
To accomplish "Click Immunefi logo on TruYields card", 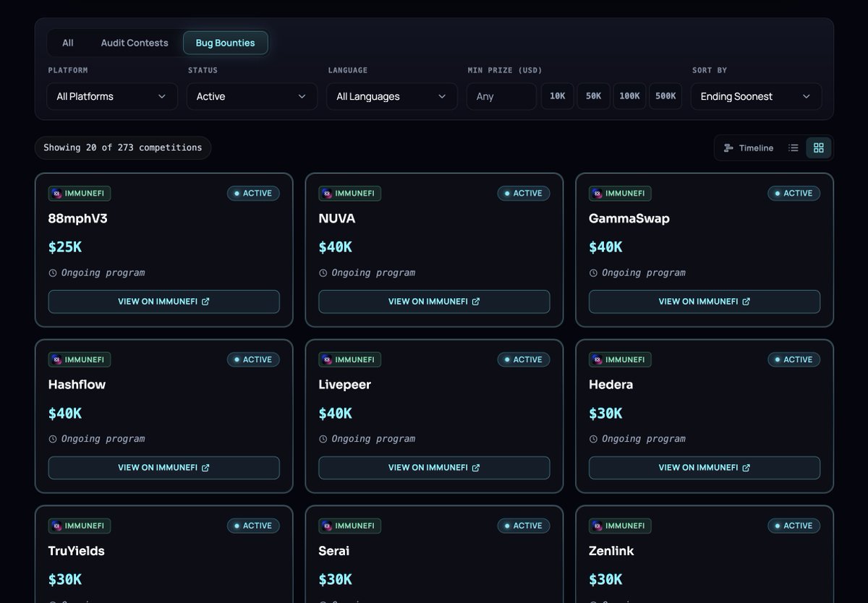I will [x=56, y=526].
